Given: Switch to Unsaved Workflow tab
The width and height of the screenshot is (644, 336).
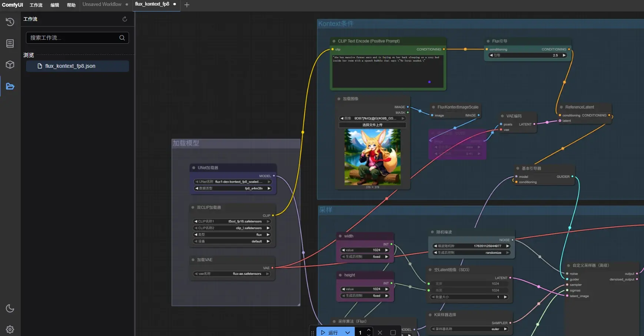Looking at the screenshot, I should [x=102, y=4].
